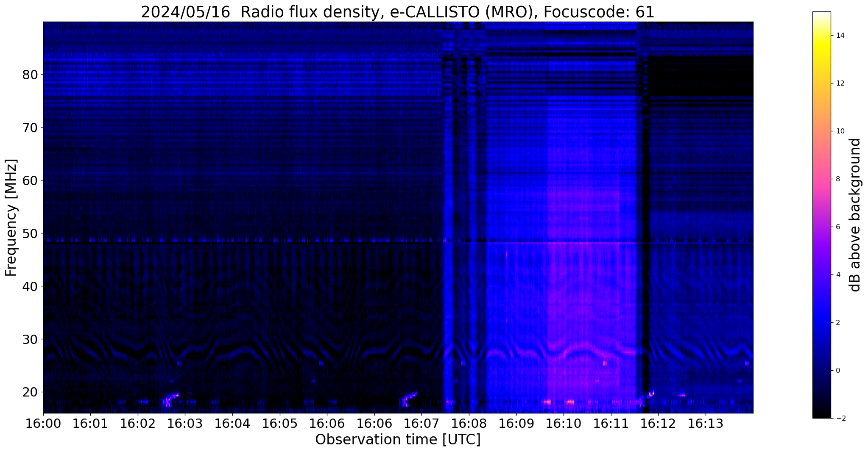Click the 50 MHz frequency tick label
The height and width of the screenshot is (452, 868).
coord(30,233)
